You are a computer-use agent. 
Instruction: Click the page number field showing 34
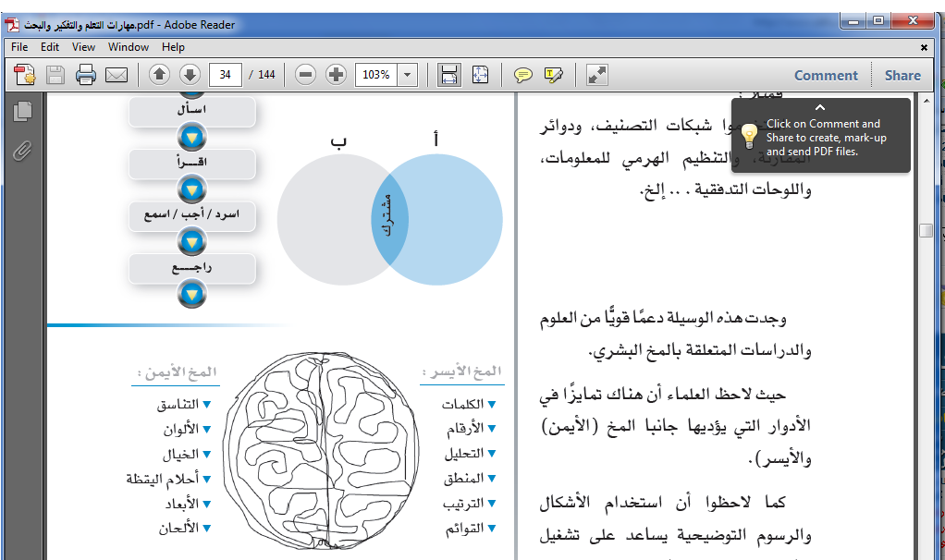(x=226, y=75)
